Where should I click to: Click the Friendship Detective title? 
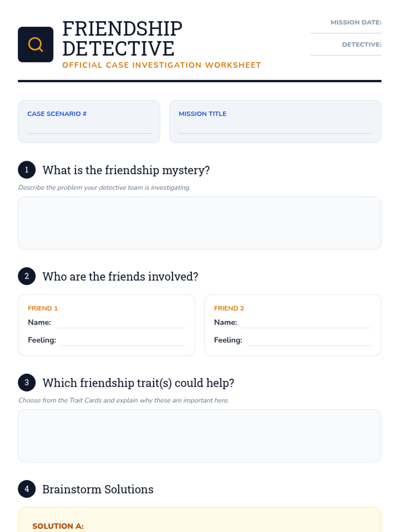[122, 39]
